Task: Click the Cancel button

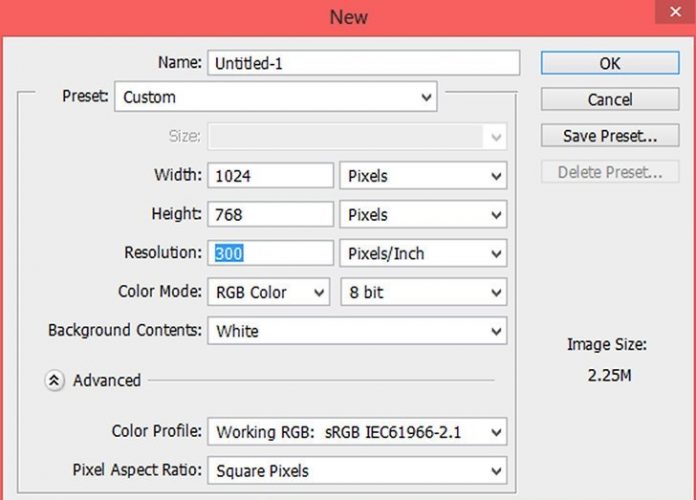Action: point(610,99)
